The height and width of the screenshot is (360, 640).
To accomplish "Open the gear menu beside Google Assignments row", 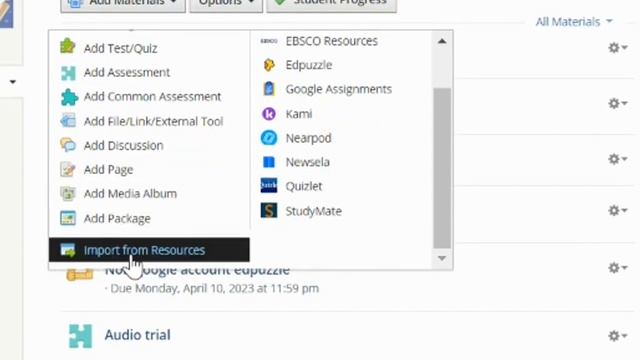I will tap(618, 103).
